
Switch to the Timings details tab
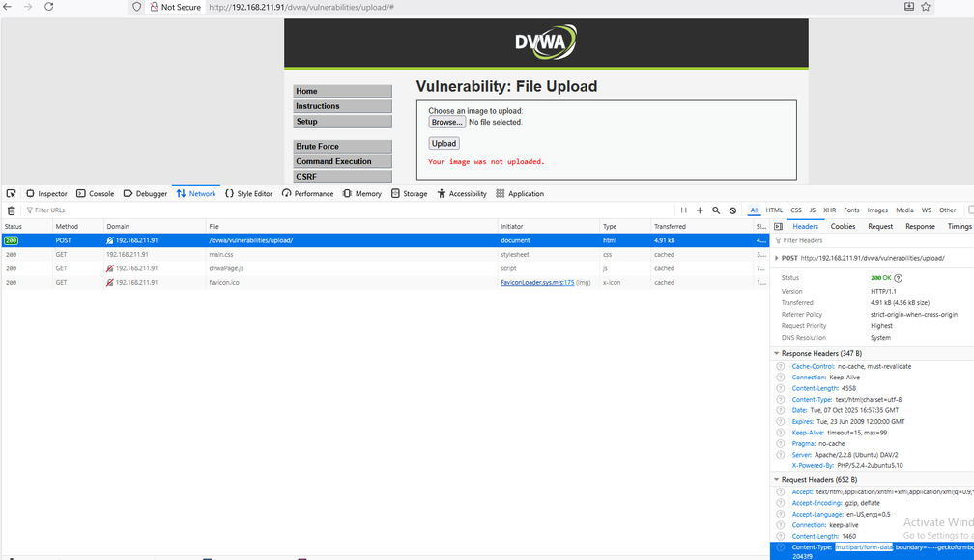point(960,227)
